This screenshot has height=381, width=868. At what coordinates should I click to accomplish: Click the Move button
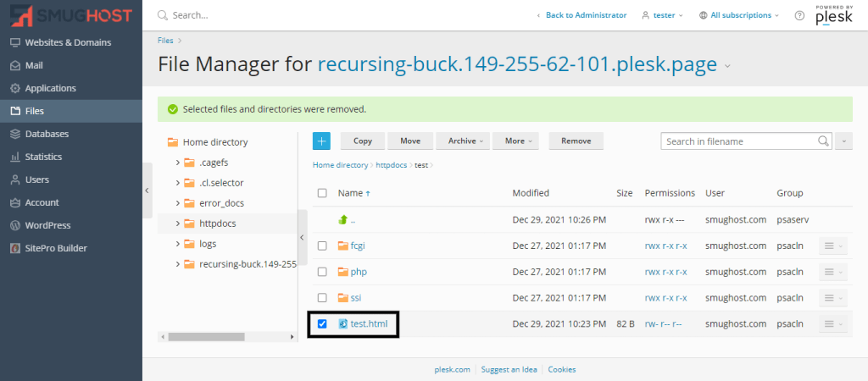click(x=410, y=141)
